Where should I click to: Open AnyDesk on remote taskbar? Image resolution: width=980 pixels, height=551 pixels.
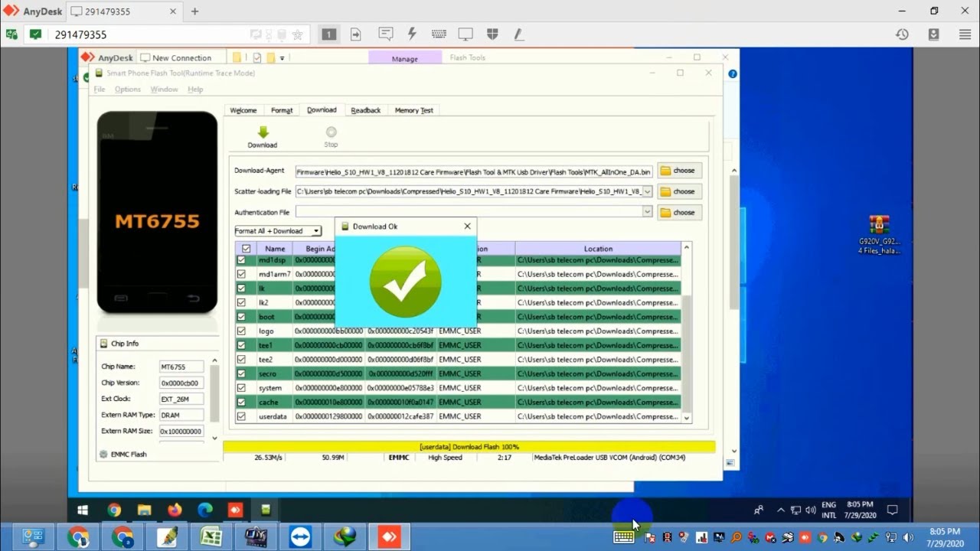click(235, 510)
